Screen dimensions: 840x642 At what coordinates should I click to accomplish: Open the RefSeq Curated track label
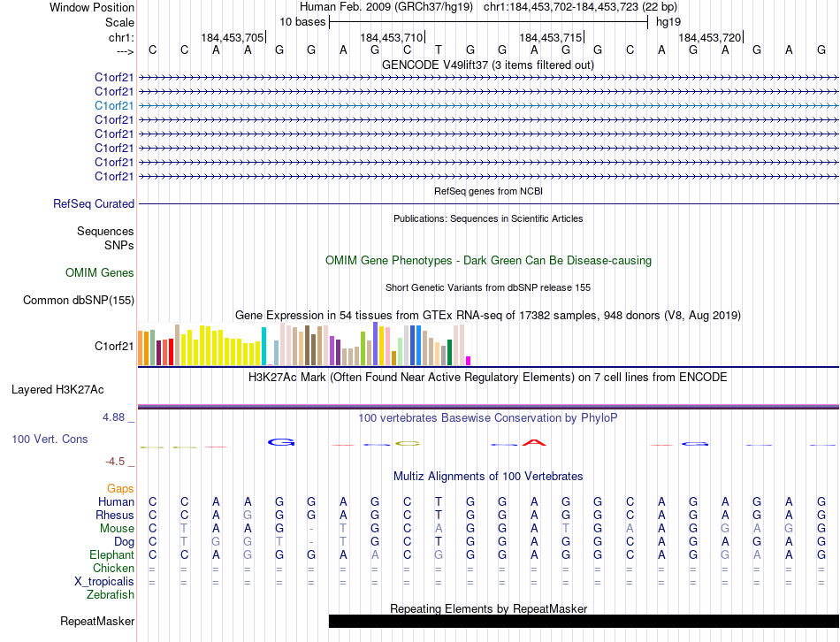(x=94, y=203)
